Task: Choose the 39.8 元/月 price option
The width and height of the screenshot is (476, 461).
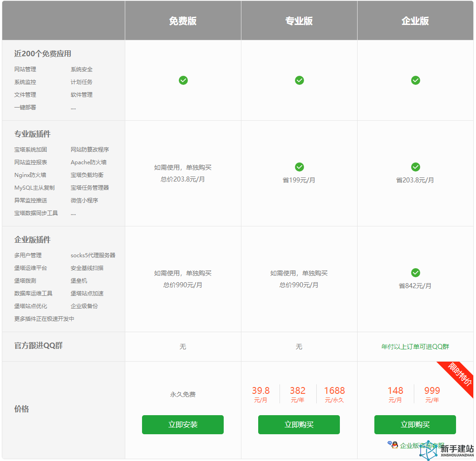Action: (x=261, y=394)
